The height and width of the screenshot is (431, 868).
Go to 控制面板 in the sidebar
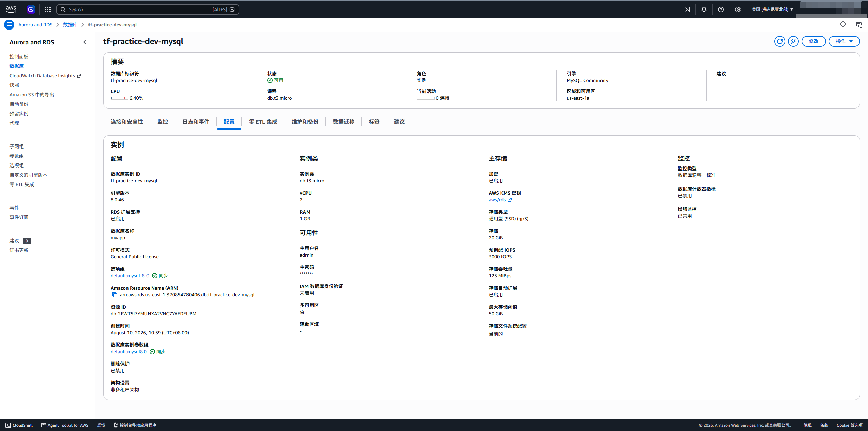tap(19, 57)
